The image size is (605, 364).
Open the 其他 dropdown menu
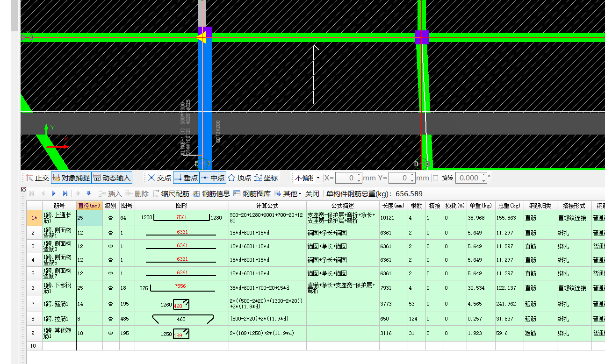pyautogui.click(x=288, y=193)
